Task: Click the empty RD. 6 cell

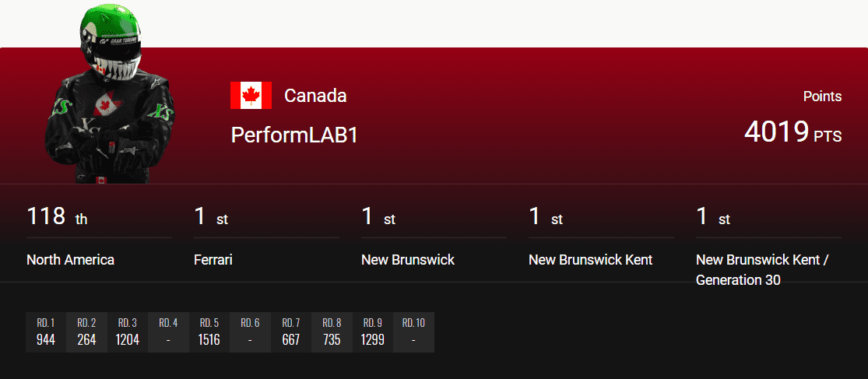Action: pos(250,332)
